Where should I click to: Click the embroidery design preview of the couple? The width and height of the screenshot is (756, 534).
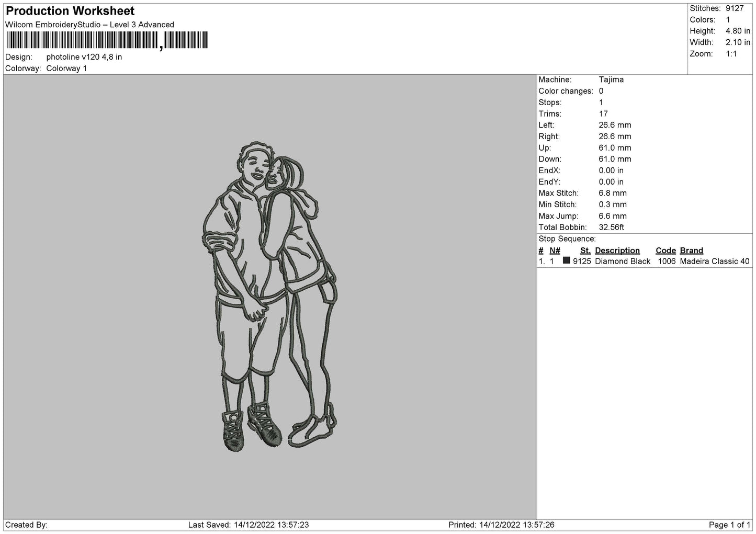(269, 296)
